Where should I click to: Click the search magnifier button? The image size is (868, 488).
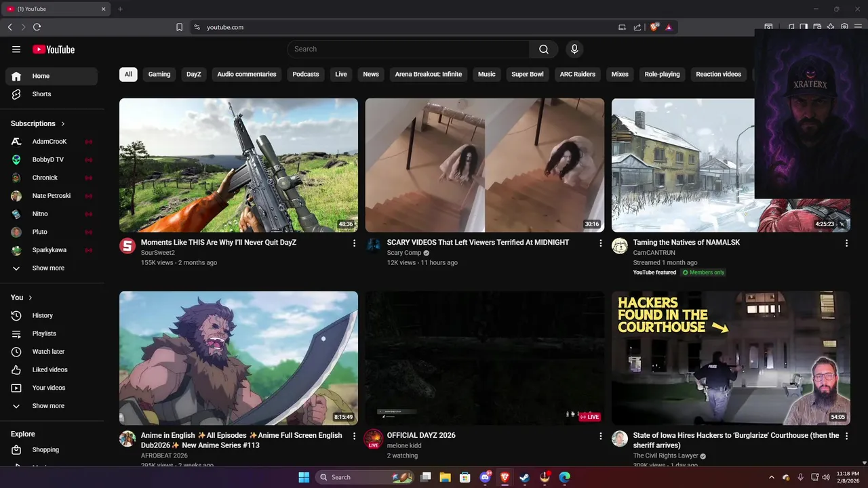(x=544, y=49)
